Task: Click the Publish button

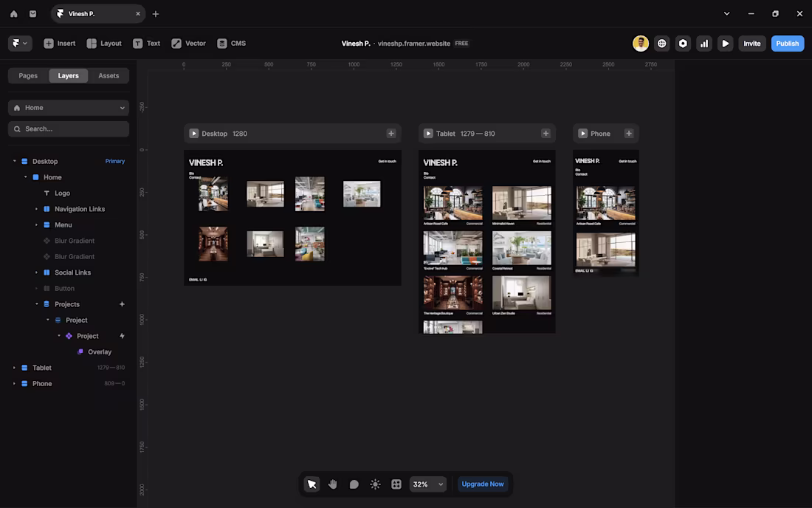Action: [x=788, y=43]
